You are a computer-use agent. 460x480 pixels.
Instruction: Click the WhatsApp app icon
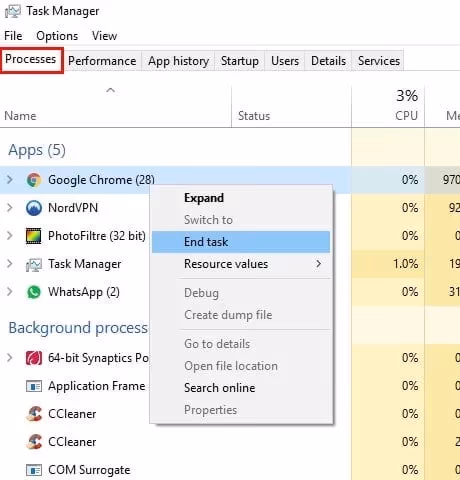tap(34, 292)
